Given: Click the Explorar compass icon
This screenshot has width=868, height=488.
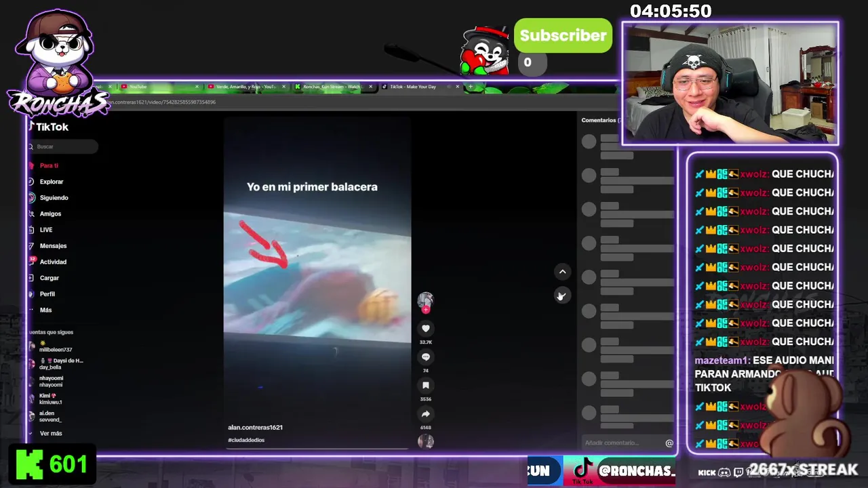Looking at the screenshot, I should coord(32,182).
